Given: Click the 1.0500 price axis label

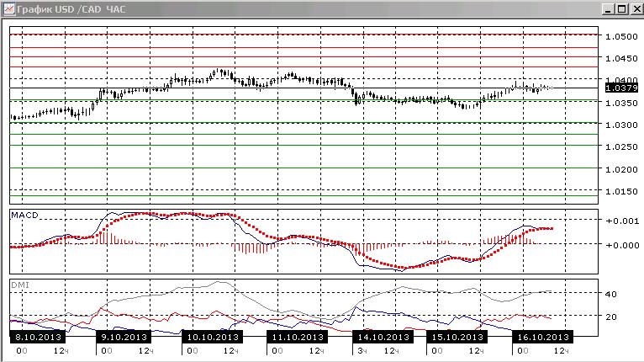Looking at the screenshot, I should coord(621,36).
